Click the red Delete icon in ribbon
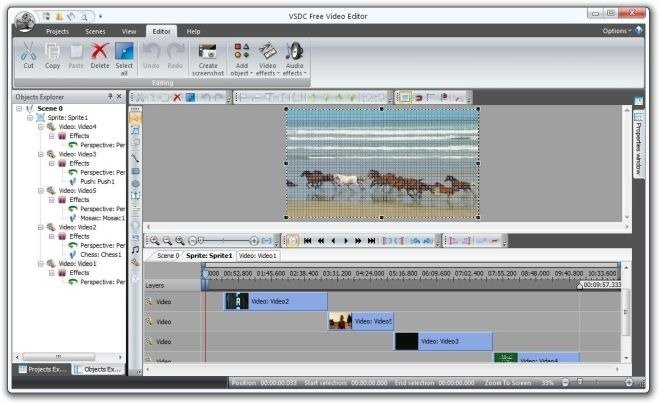Viewport: 660px width, 404px height. pyautogui.click(x=100, y=53)
